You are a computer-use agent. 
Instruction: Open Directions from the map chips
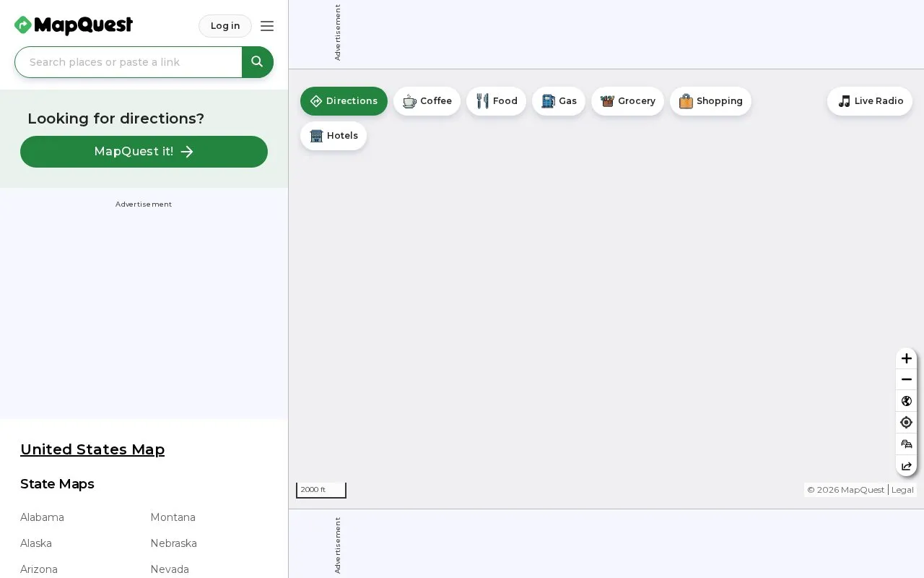tap(344, 101)
